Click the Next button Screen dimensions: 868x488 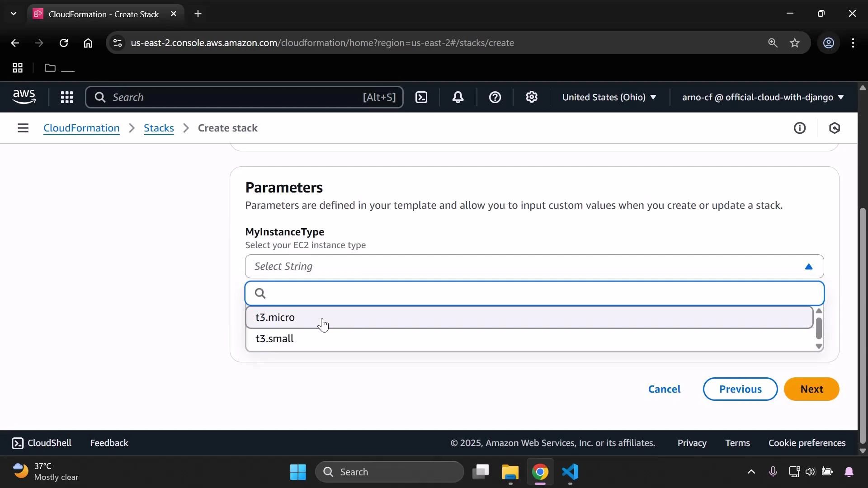[811, 389]
